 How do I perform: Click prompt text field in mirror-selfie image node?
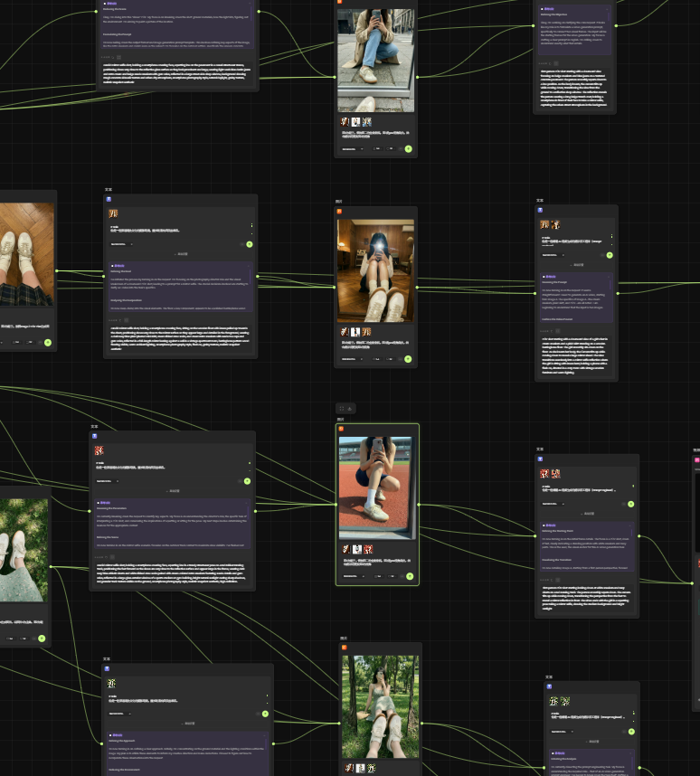click(x=376, y=344)
